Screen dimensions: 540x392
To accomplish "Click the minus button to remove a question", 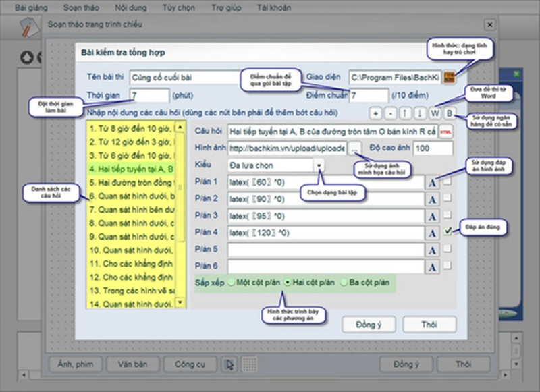I will (x=390, y=113).
